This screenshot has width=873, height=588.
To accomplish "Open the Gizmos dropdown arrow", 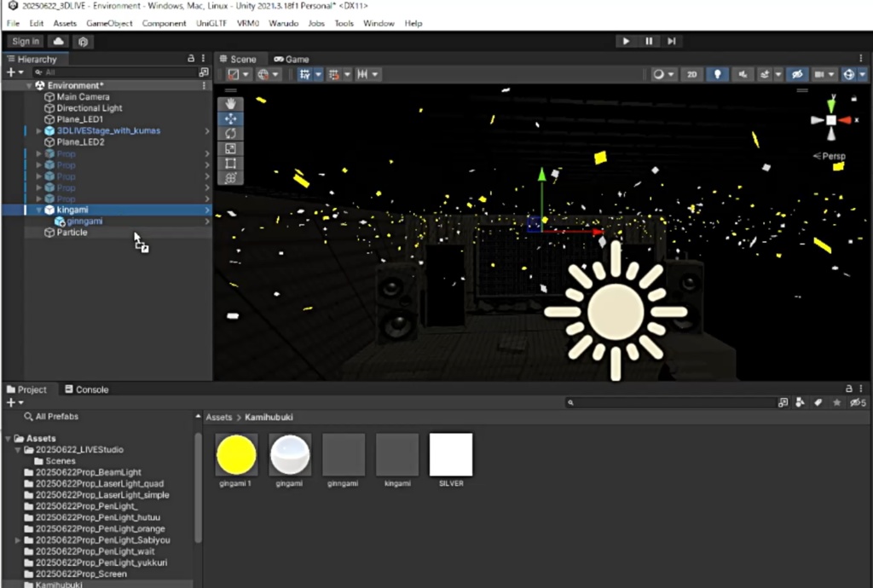I will pos(863,74).
